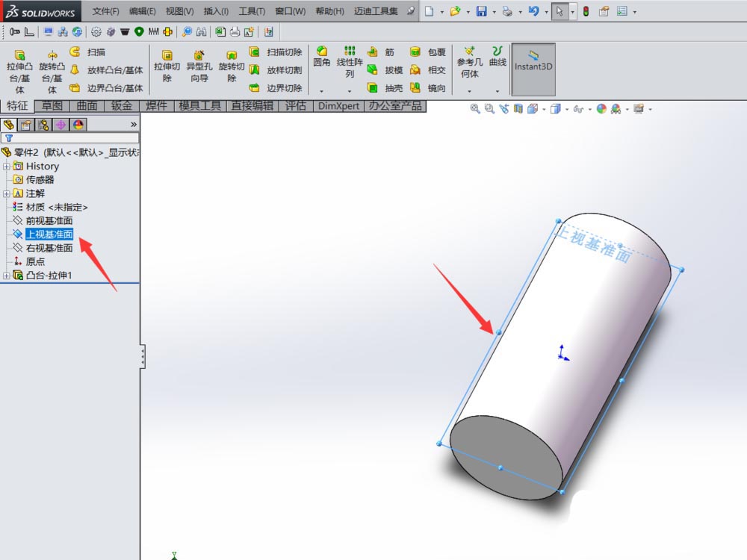
Task: Switch to the 曲面 tab
Action: 87,106
